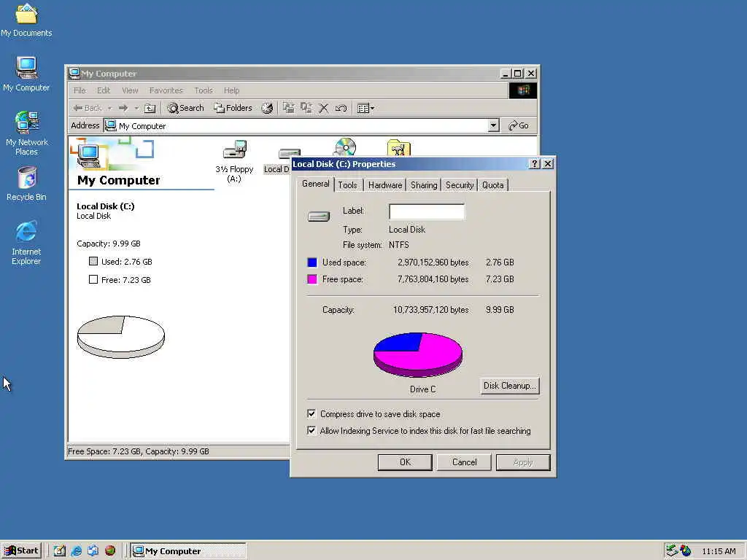Open the Tools menu in My Computer
The image size is (747, 560).
pyautogui.click(x=204, y=90)
